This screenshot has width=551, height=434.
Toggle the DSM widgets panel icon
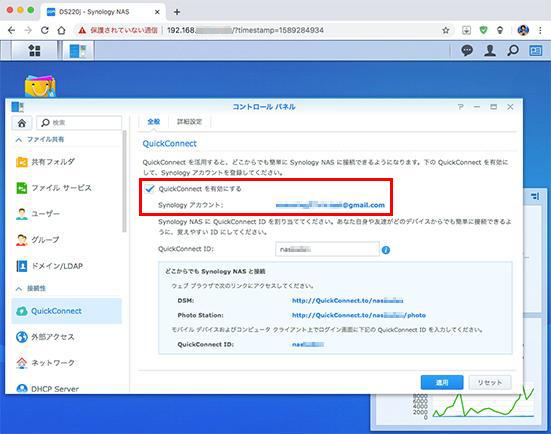(536, 51)
